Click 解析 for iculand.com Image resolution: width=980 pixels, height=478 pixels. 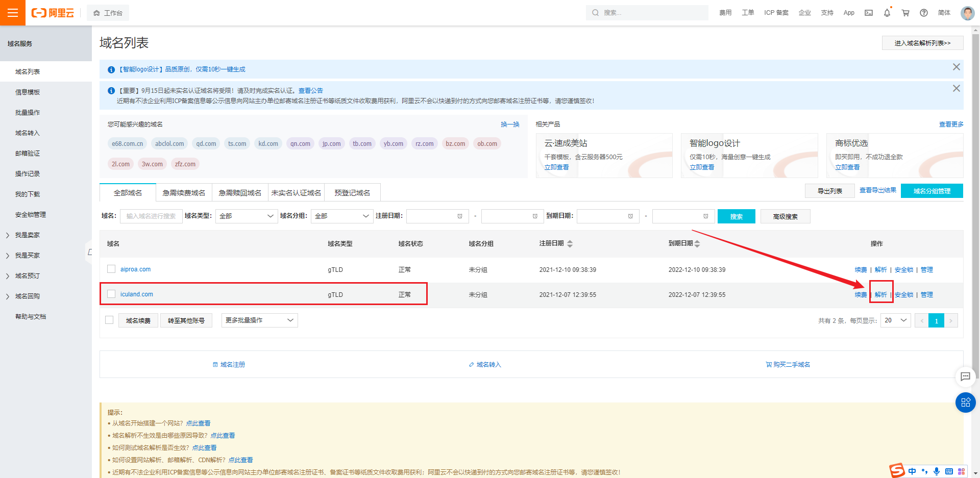coord(880,294)
